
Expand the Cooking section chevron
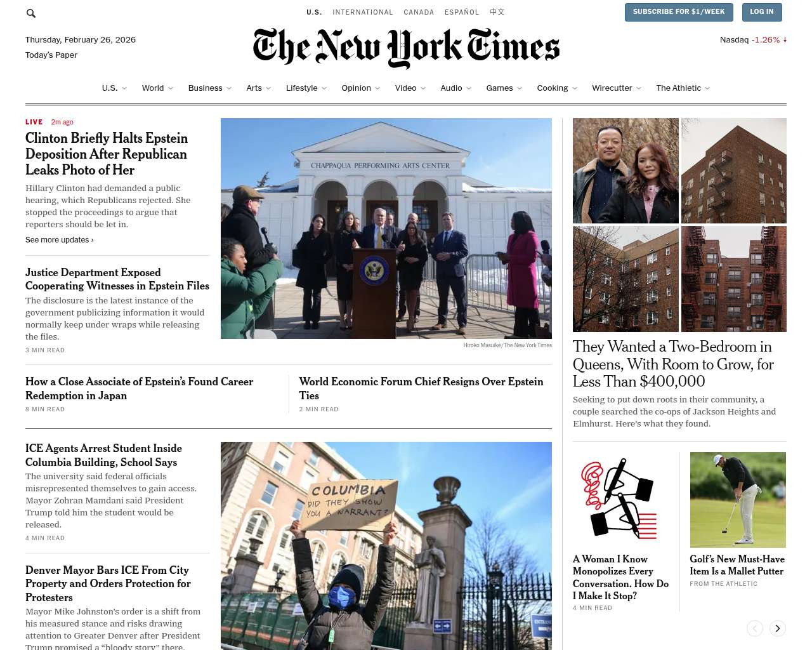[575, 88]
